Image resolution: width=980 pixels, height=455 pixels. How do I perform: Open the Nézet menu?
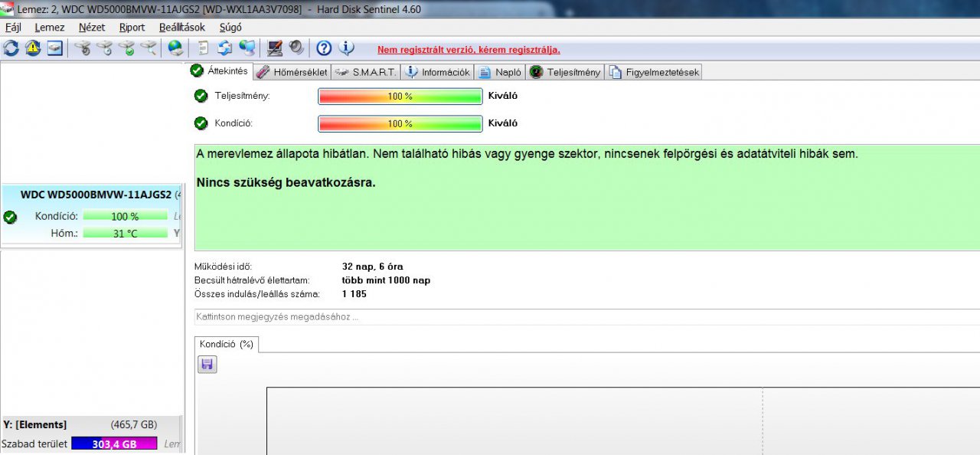tap(92, 28)
